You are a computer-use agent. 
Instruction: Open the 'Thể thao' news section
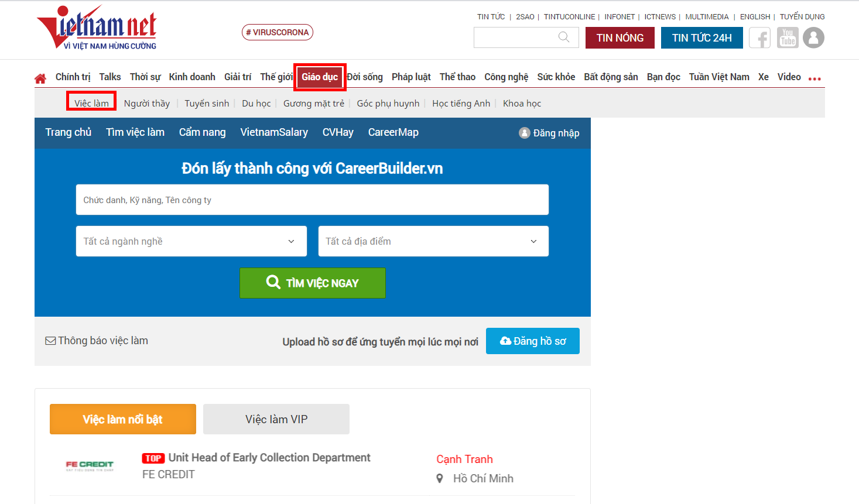pyautogui.click(x=457, y=77)
